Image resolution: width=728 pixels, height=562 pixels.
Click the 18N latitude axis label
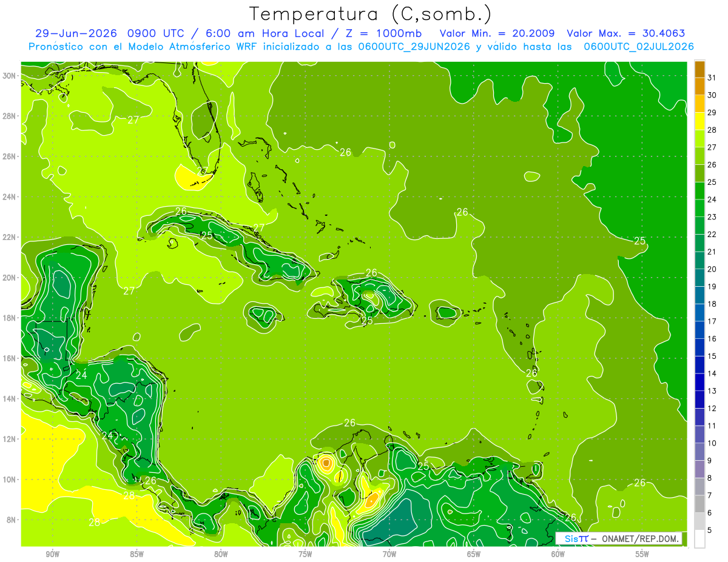9,318
